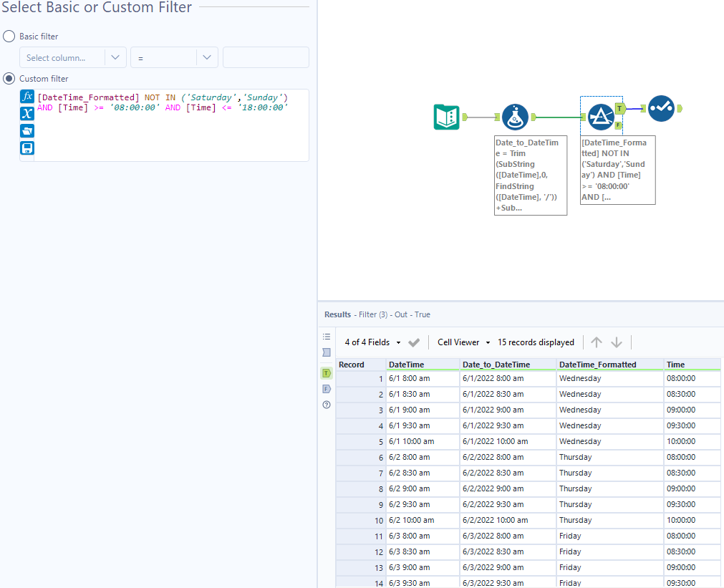Select the Formula tool flask icon

point(515,117)
